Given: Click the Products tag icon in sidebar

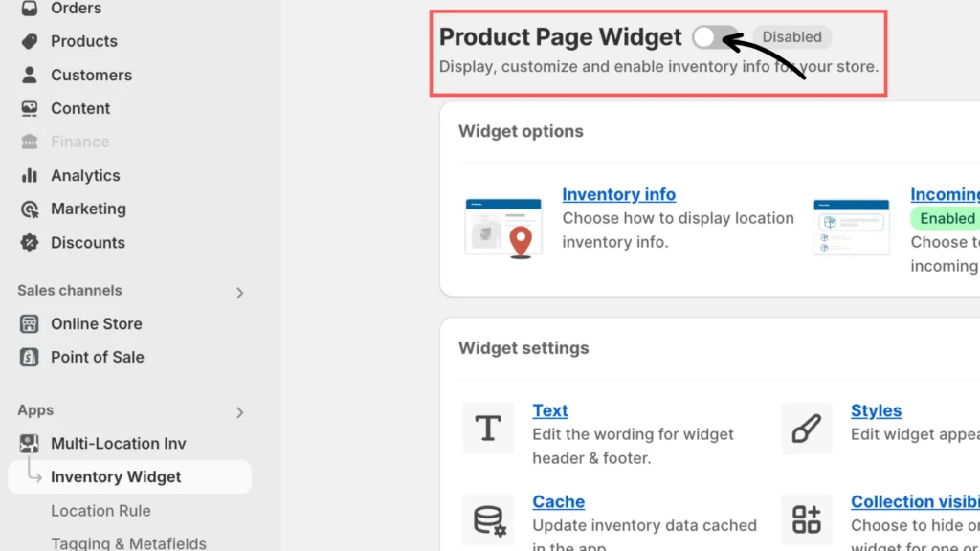Looking at the screenshot, I should [30, 41].
